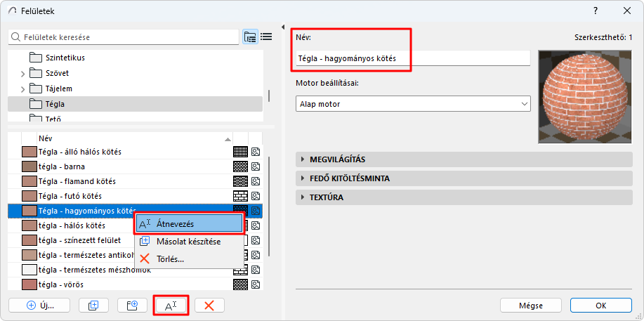This screenshot has height=321, width=644.
Task: Click the tégla - vörös color swatch
Action: point(29,284)
